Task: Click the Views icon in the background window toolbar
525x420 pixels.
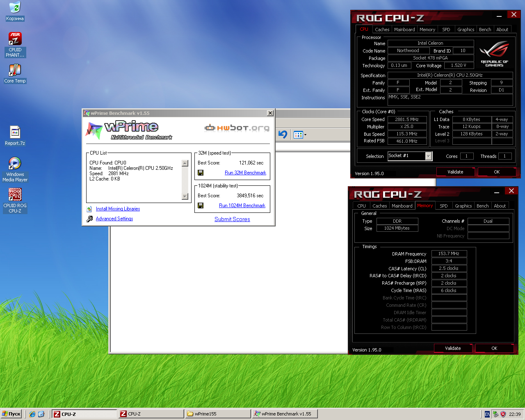Action: pos(298,135)
